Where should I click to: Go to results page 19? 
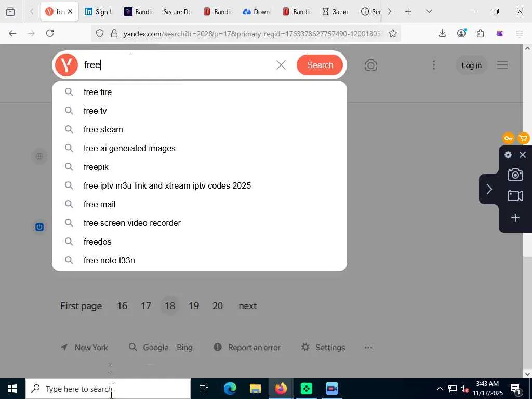tap(194, 305)
